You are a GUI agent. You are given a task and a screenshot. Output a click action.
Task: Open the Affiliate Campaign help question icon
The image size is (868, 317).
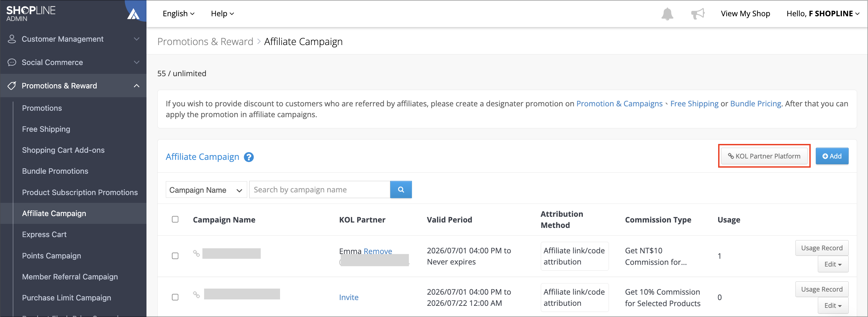click(249, 157)
